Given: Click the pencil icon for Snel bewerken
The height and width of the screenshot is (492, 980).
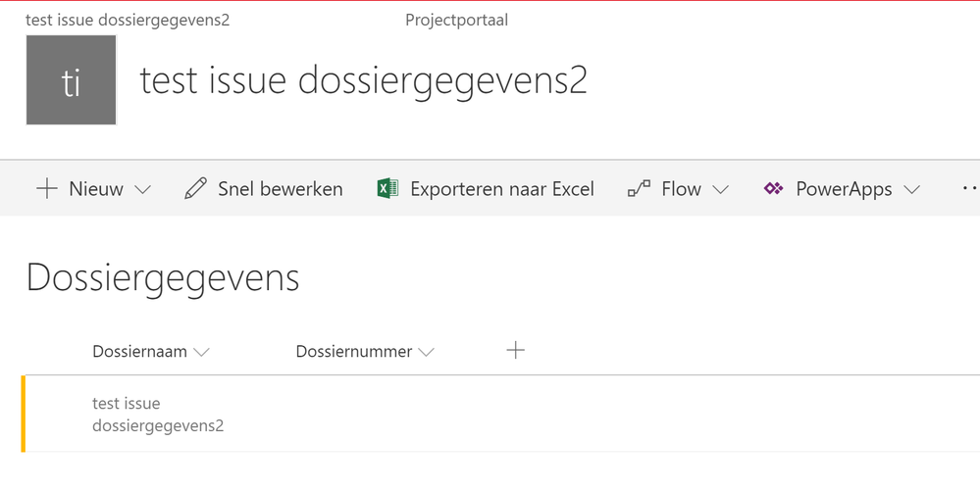Looking at the screenshot, I should [196, 189].
